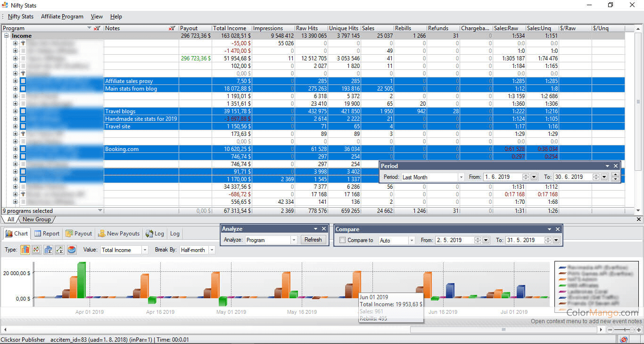Select the bar chart type icon
The image size is (644, 344).
[25, 250]
